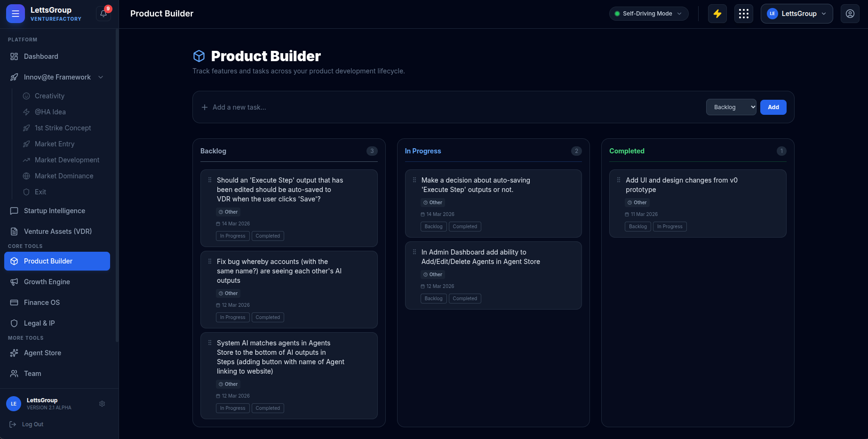Select Venture Assets (VDR) in the sidebar

pos(57,231)
